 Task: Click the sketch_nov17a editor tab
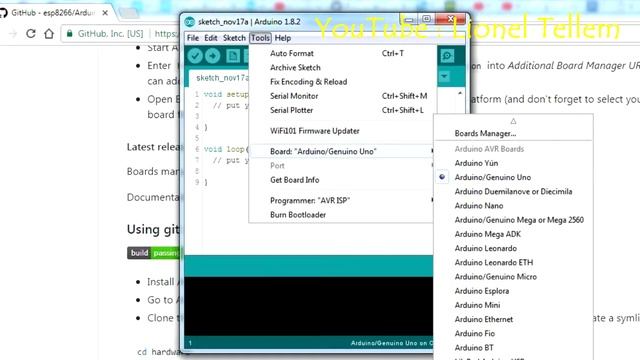tap(219, 78)
